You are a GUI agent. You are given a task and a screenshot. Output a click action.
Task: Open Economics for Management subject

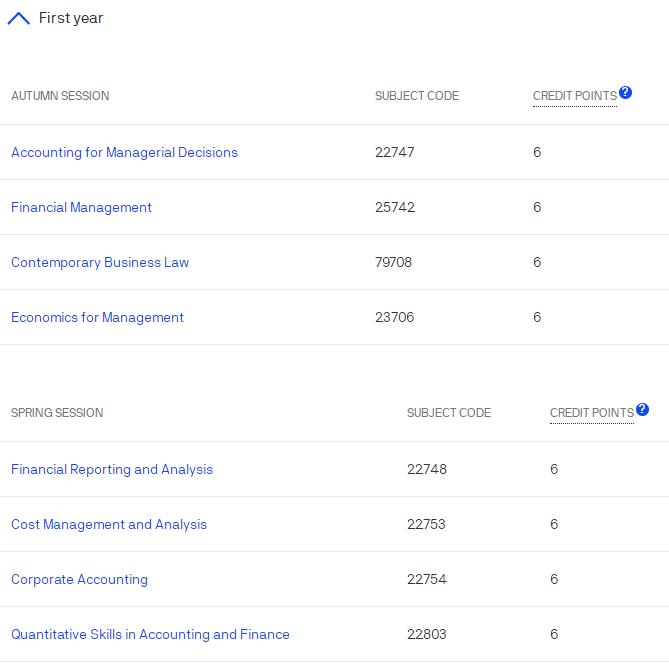[98, 318]
